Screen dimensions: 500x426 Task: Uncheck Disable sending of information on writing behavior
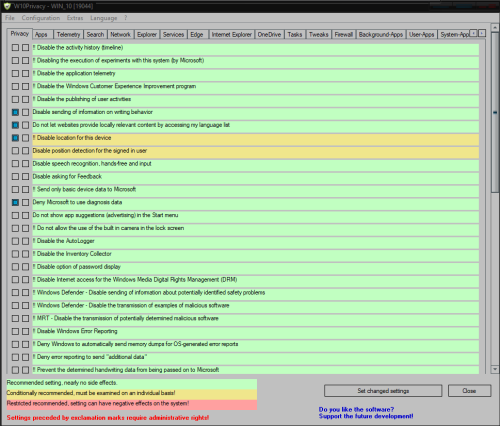(x=15, y=112)
